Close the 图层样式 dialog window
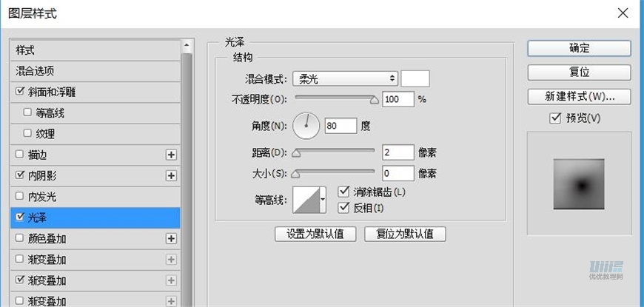Image resolution: width=644 pixels, height=307 pixels. click(x=620, y=13)
